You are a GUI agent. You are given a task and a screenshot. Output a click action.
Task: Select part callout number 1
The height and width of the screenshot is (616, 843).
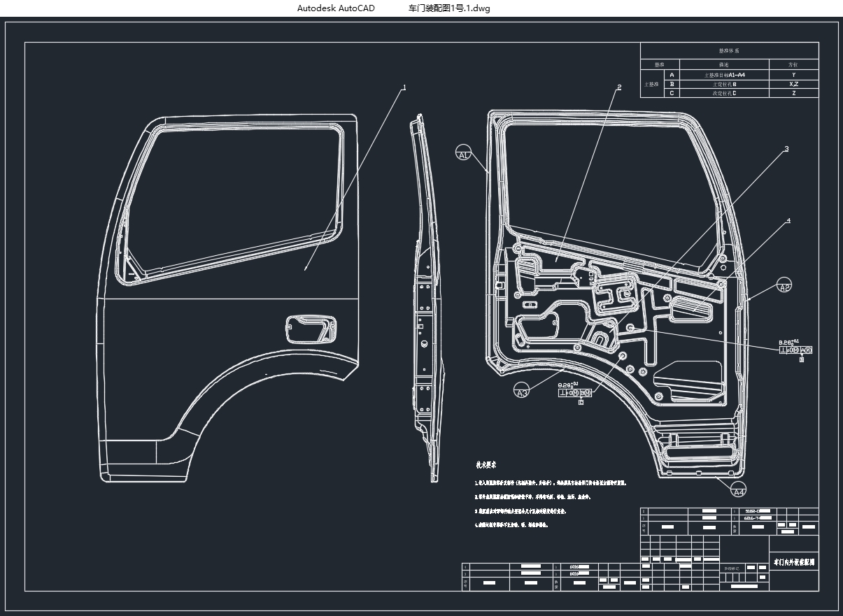(x=404, y=88)
